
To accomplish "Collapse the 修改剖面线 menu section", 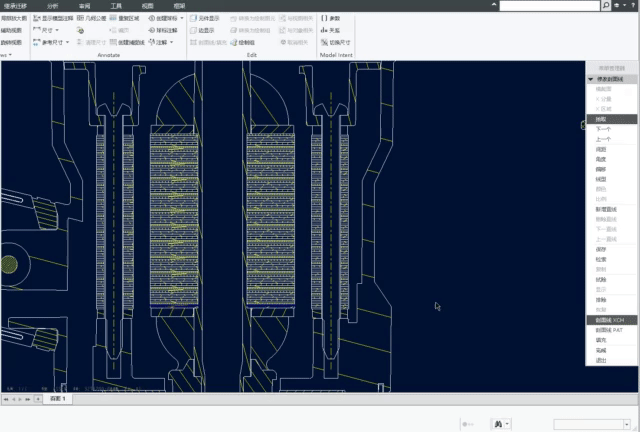I will click(x=591, y=79).
